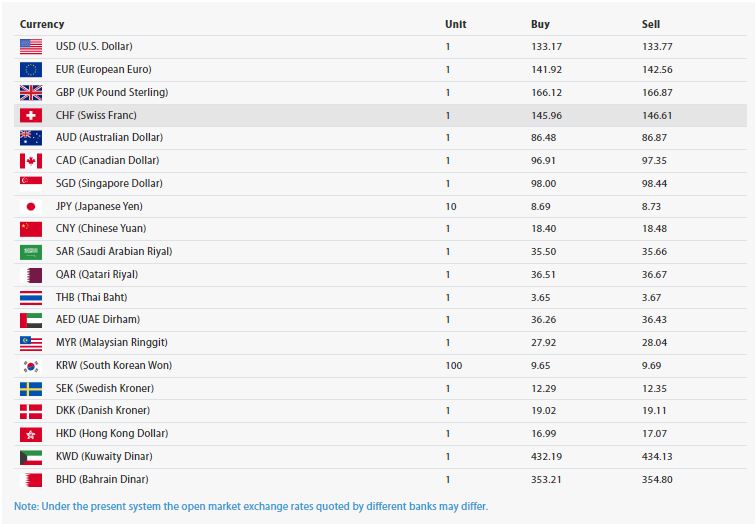Click the Thai Baht buy rate 3.65

[x=541, y=297]
